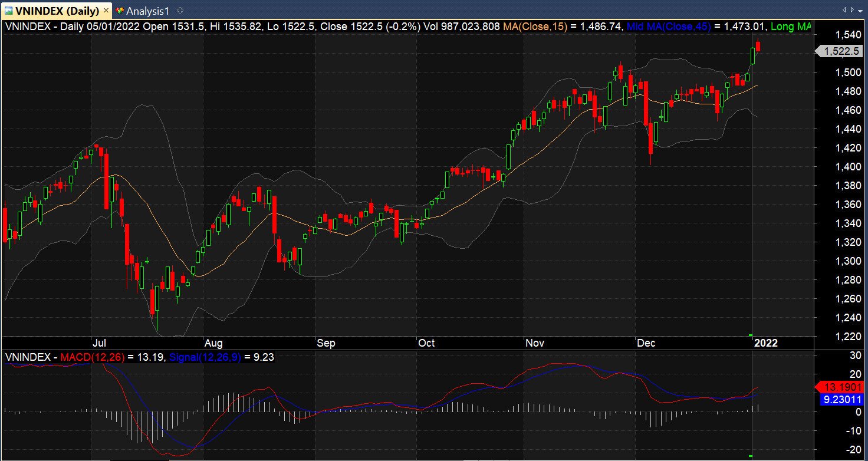The height and width of the screenshot is (461, 868).
Task: Click the Mid MA(Close,45) legend label
Action: tap(670, 27)
